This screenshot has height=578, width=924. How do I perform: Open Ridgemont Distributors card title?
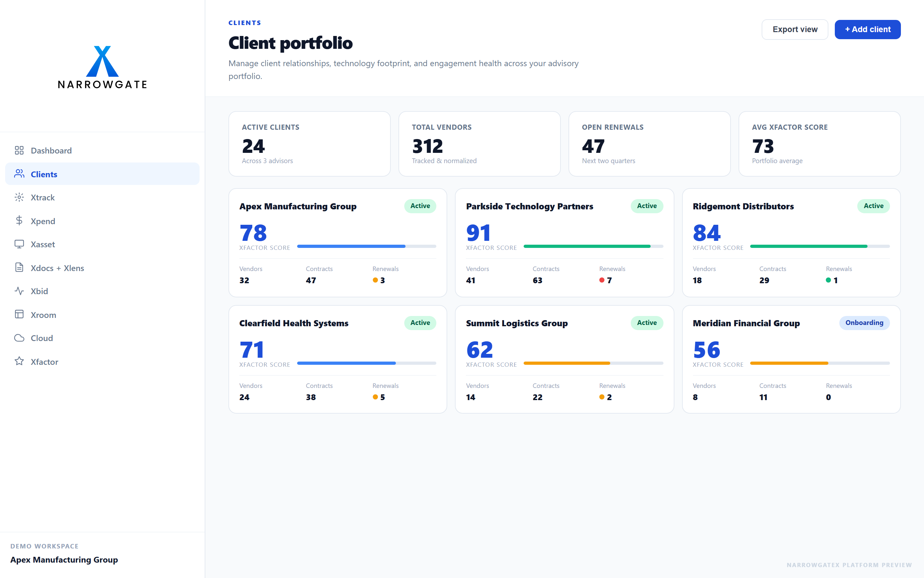point(743,206)
